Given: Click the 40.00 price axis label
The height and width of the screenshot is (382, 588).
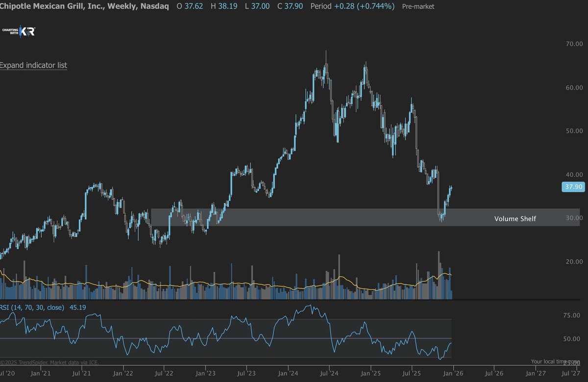Looking at the screenshot, I should (574, 174).
